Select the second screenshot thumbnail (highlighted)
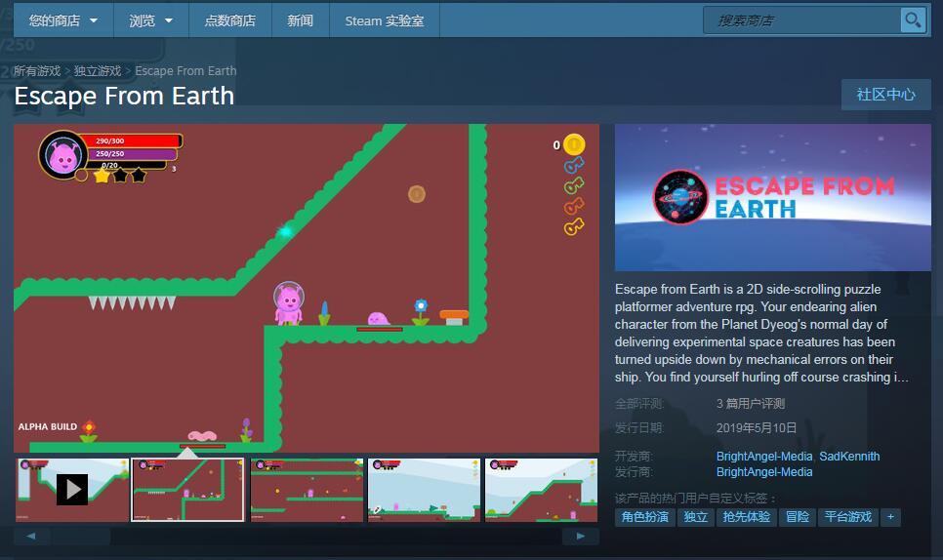The height and width of the screenshot is (560, 943). [x=187, y=490]
